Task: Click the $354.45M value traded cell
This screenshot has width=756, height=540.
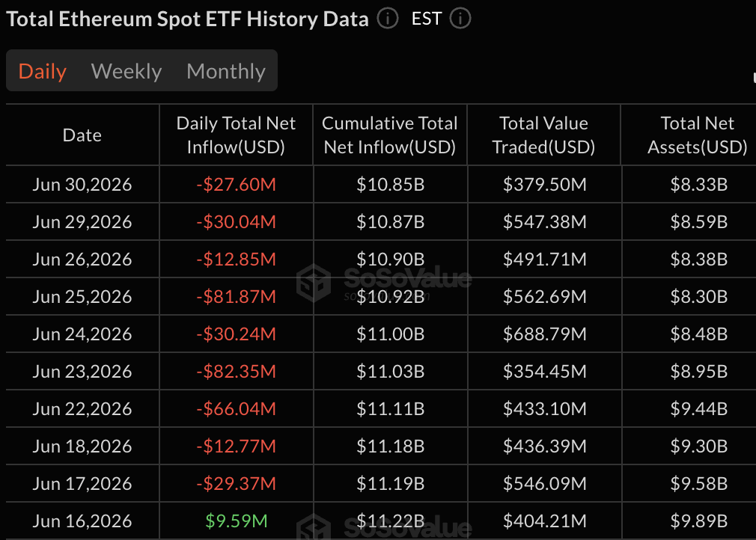Action: pos(545,372)
